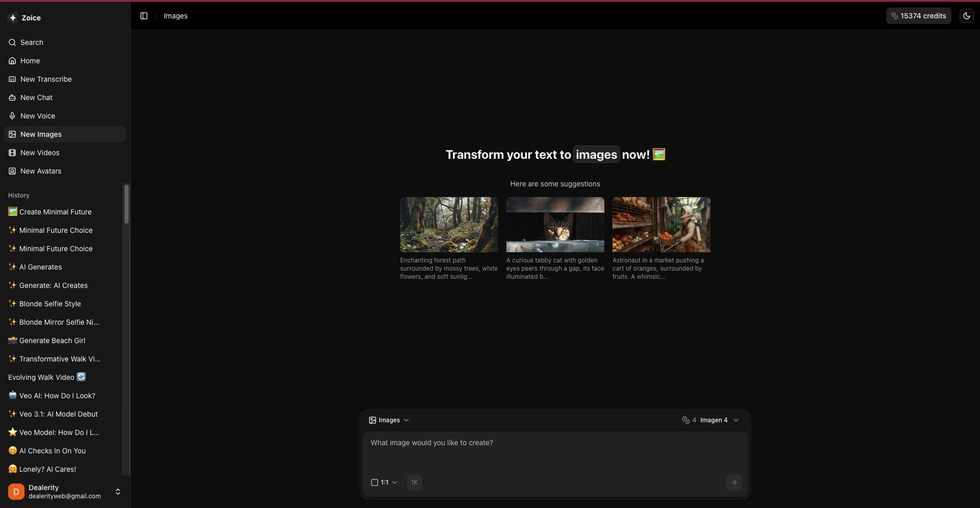Select New Videos in sidebar
Image resolution: width=980 pixels, height=508 pixels.
pyautogui.click(x=40, y=153)
